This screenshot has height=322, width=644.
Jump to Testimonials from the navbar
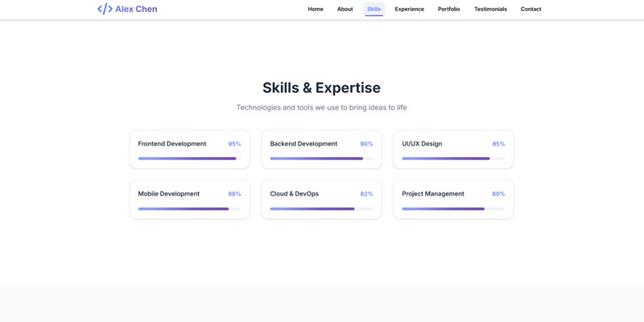[x=490, y=9]
